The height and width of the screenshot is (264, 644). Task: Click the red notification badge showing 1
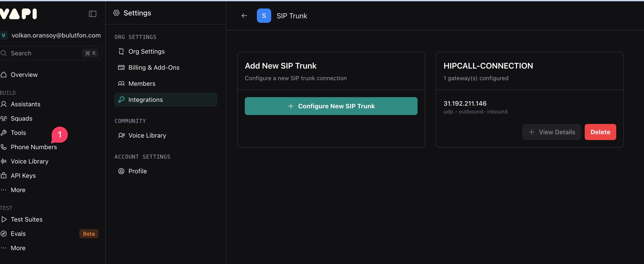pyautogui.click(x=60, y=134)
